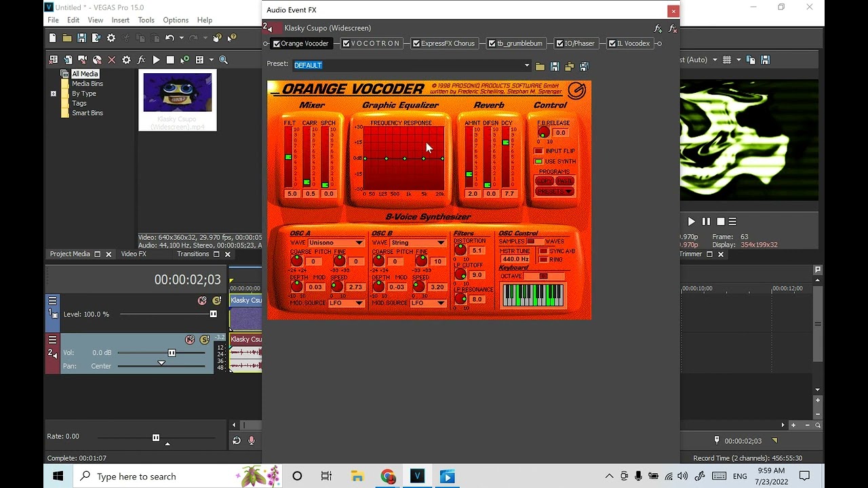Switch to the Video FX tab

tap(133, 254)
